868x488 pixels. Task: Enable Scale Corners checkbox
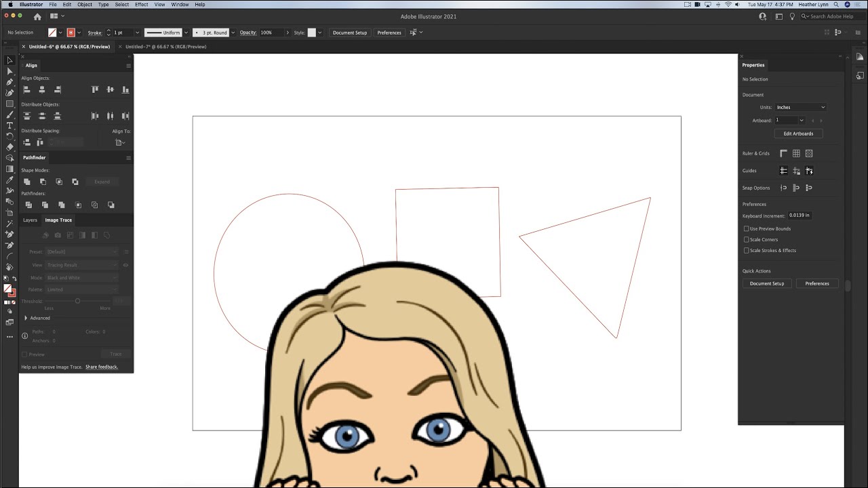tap(747, 239)
